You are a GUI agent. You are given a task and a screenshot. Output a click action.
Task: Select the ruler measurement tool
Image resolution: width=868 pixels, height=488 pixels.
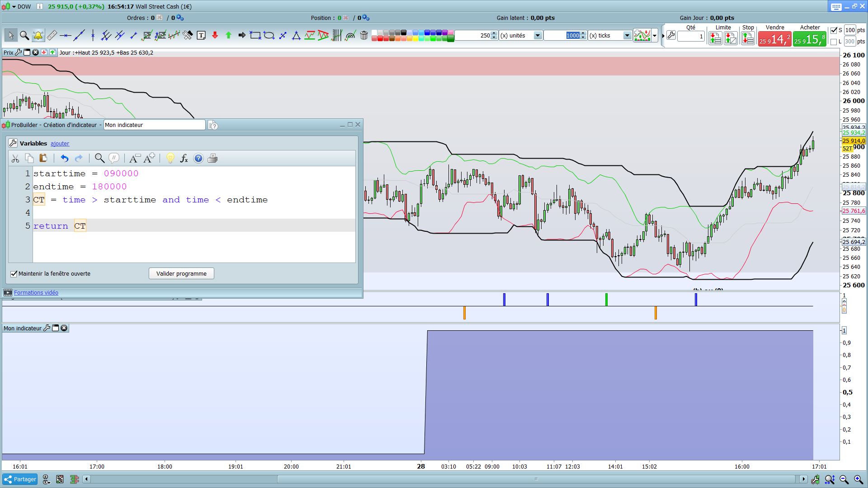coord(52,35)
